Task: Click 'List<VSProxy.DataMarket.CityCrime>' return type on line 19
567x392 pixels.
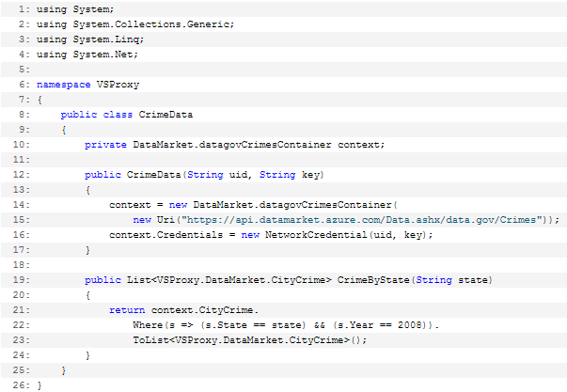Action: tap(229, 280)
